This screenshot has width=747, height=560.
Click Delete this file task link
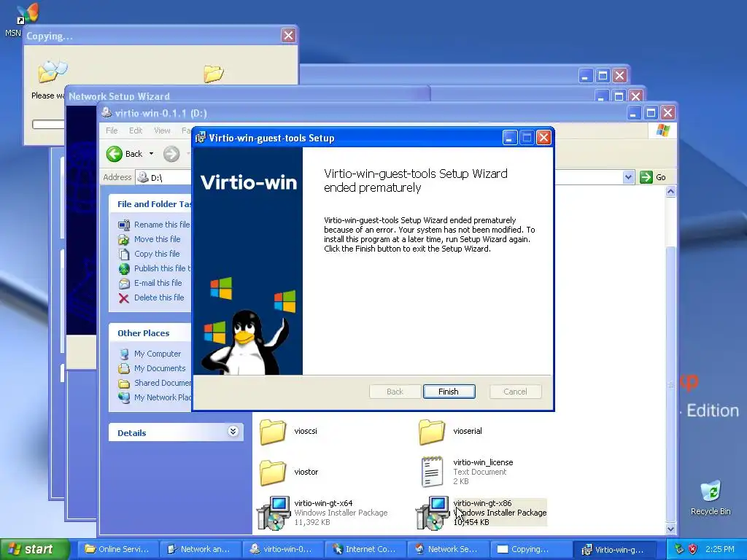158,297
